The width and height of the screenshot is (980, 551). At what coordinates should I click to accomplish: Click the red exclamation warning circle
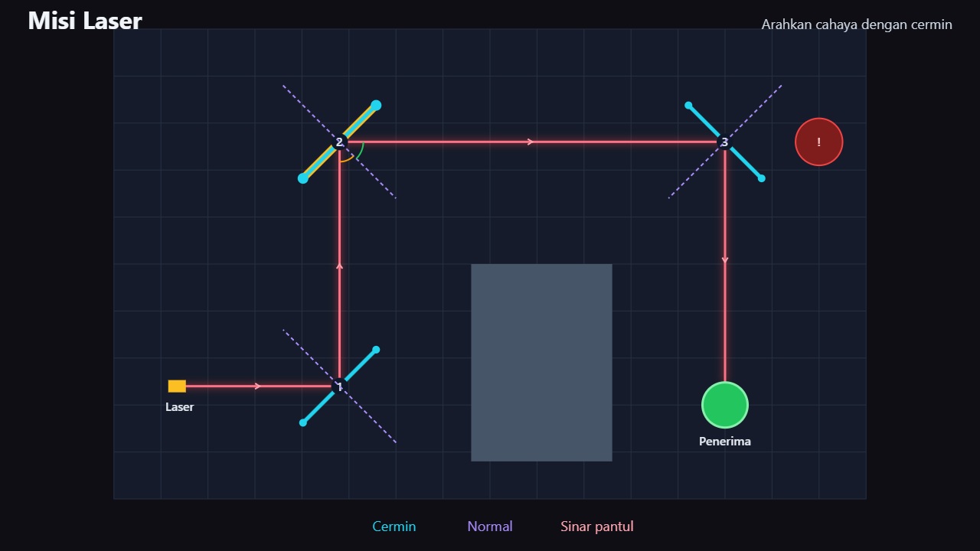819,142
